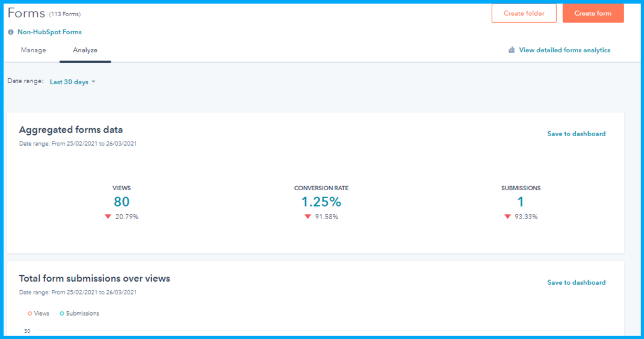Save Aggregated forms data to dashboard
The image size is (644, 339).
tap(576, 134)
